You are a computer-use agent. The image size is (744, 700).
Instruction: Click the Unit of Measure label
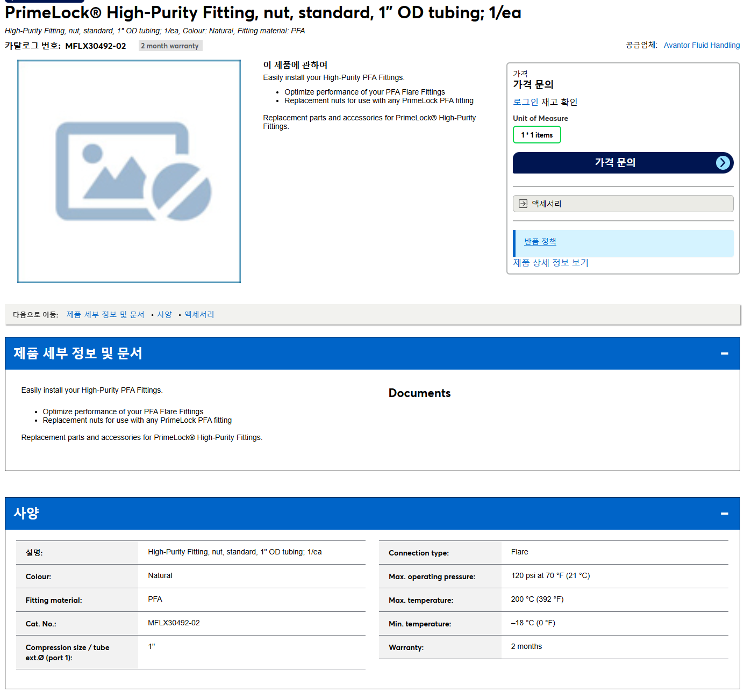(x=540, y=119)
